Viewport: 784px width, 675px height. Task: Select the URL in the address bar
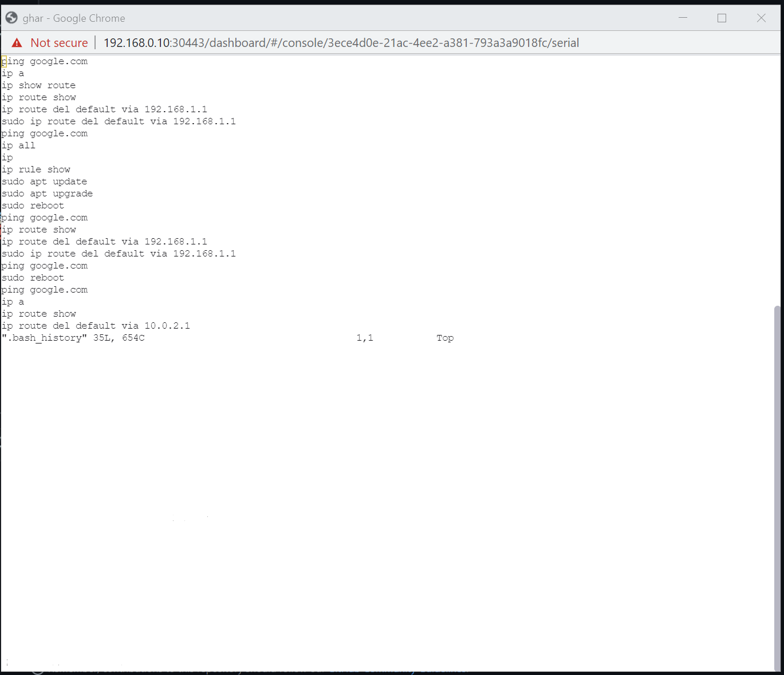click(x=341, y=42)
